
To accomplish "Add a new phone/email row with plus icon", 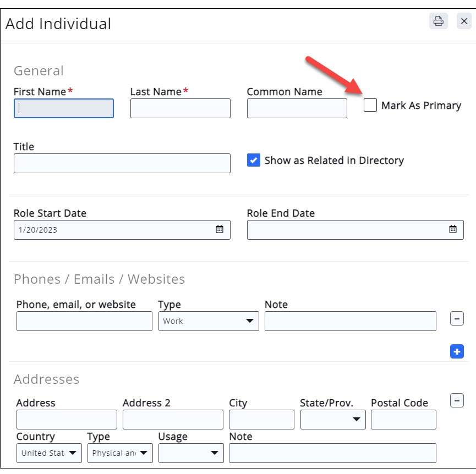I will tap(457, 352).
